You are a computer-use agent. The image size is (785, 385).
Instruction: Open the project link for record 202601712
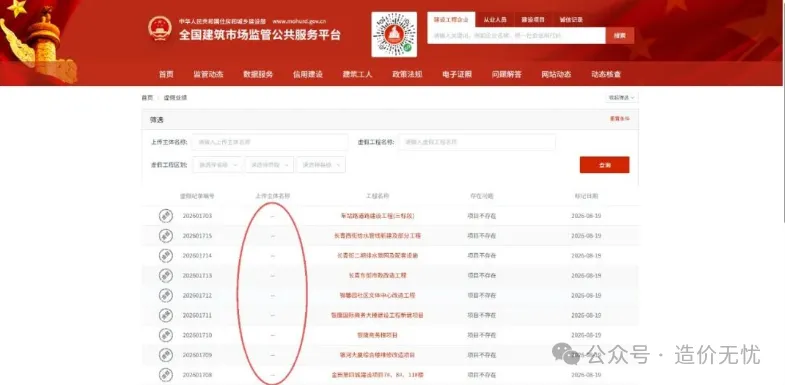point(377,295)
